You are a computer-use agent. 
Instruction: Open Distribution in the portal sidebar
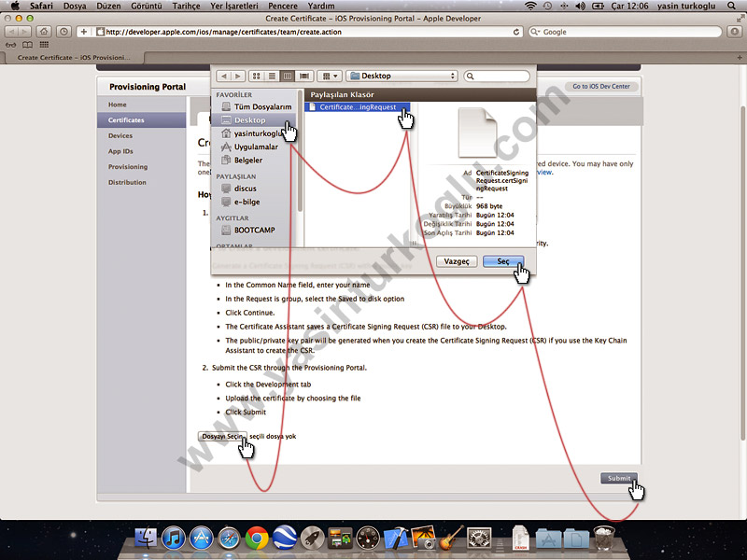coord(127,182)
